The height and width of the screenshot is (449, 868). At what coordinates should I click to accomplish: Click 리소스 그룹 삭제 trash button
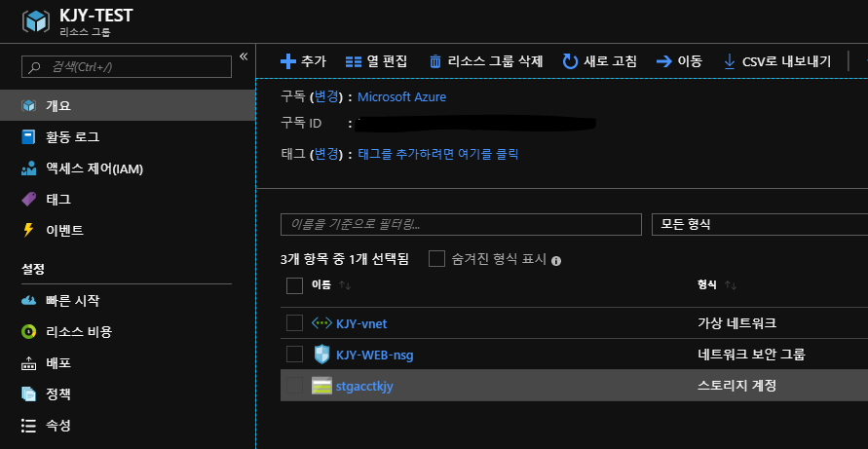point(486,61)
